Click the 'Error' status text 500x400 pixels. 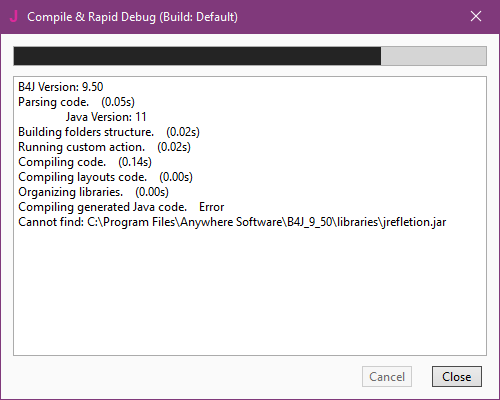212,207
